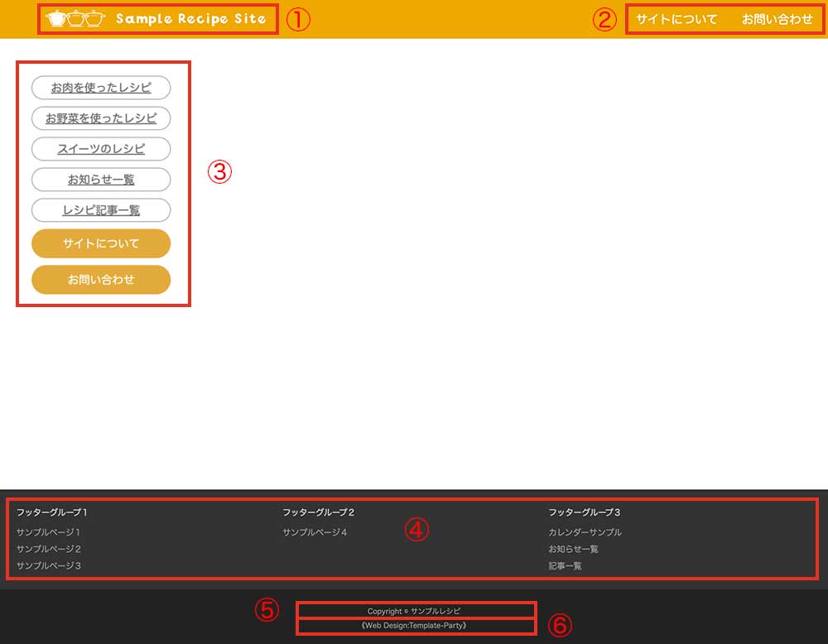This screenshot has width=828, height=644.
Task: Click the cooking pots logo icon
Action: (76, 18)
